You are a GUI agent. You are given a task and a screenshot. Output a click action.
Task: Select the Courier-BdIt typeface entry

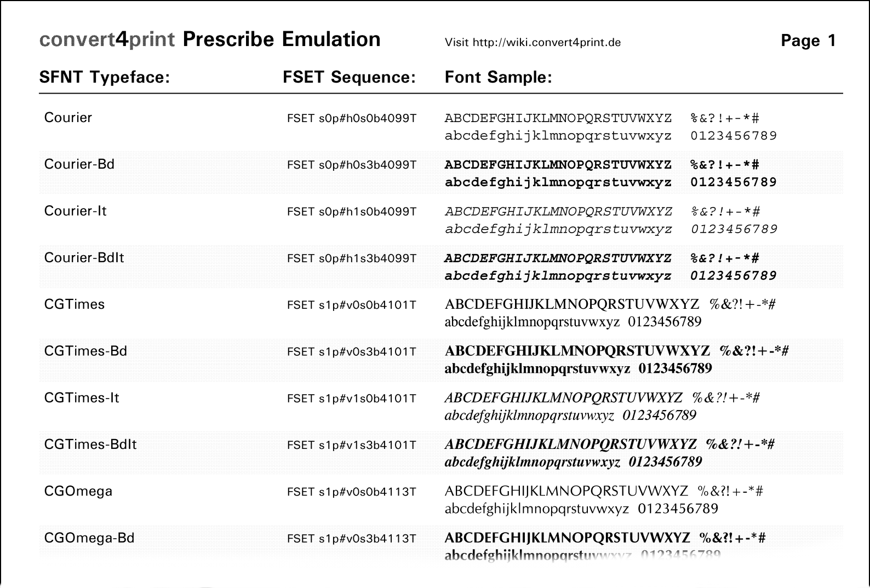[x=84, y=258]
